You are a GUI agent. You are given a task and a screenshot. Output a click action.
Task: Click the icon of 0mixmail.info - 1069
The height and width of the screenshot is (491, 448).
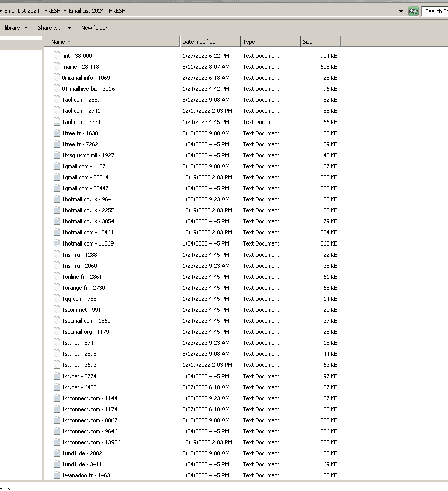pyautogui.click(x=57, y=78)
